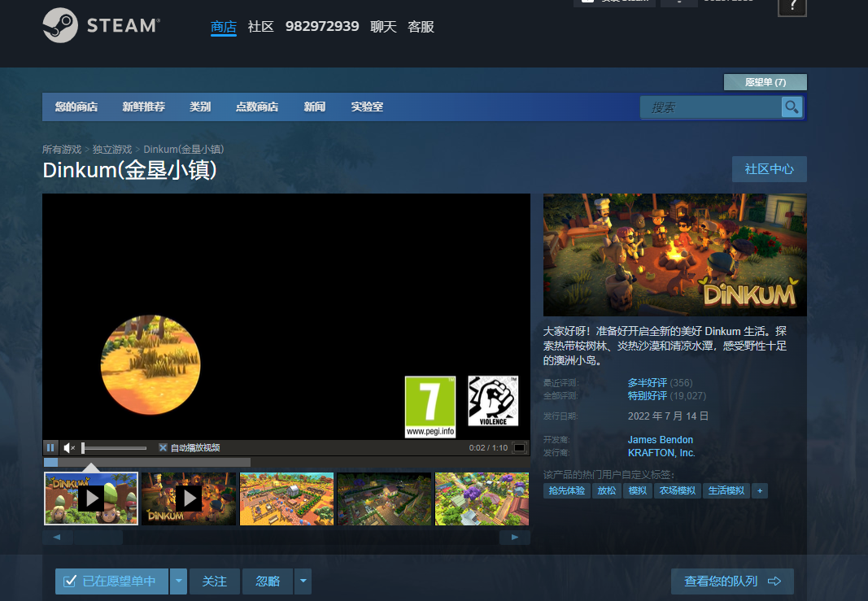
Task: Open the 点数商店 tab
Action: [257, 107]
